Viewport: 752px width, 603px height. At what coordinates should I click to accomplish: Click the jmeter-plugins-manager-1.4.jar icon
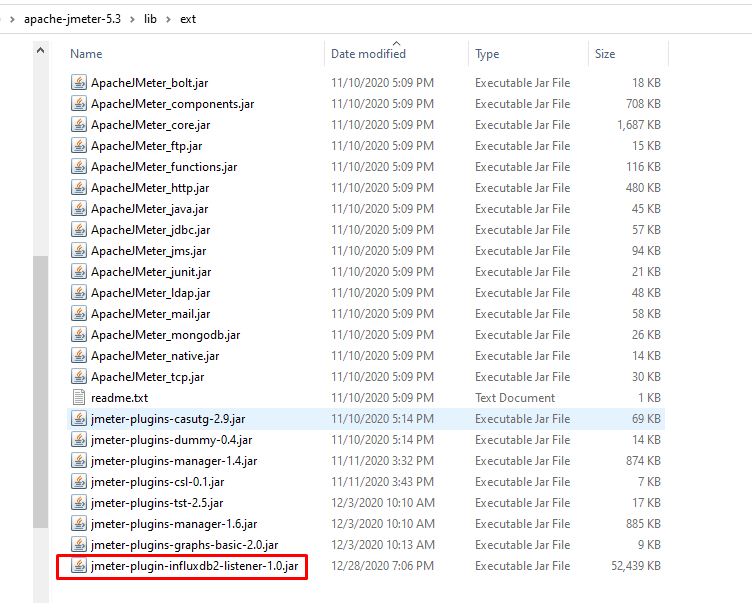coord(79,461)
